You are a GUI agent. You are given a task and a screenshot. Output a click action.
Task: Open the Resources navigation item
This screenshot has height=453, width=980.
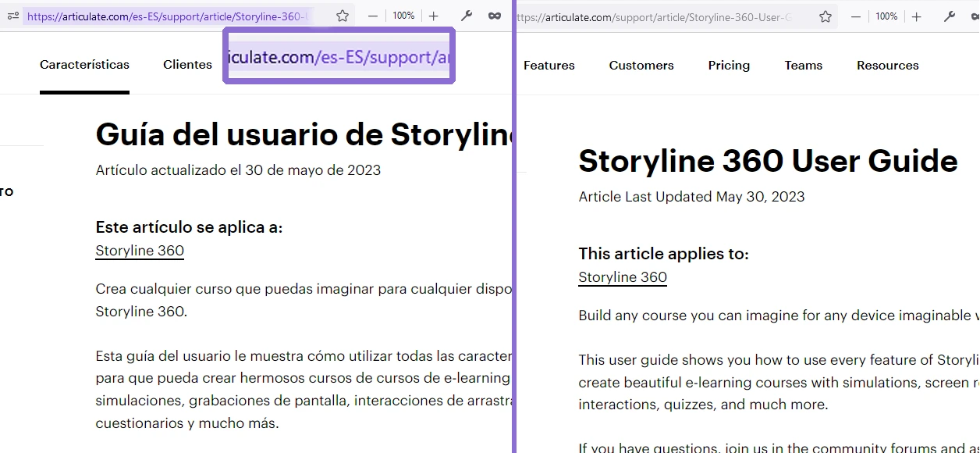(x=888, y=66)
